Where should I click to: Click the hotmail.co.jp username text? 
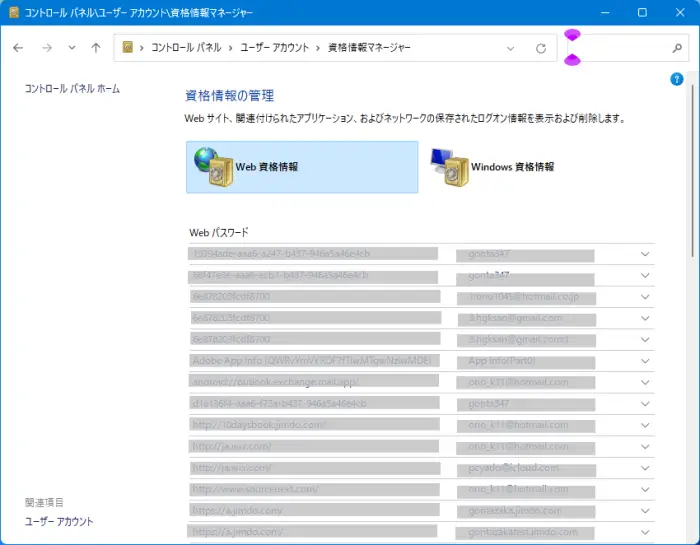[524, 296]
